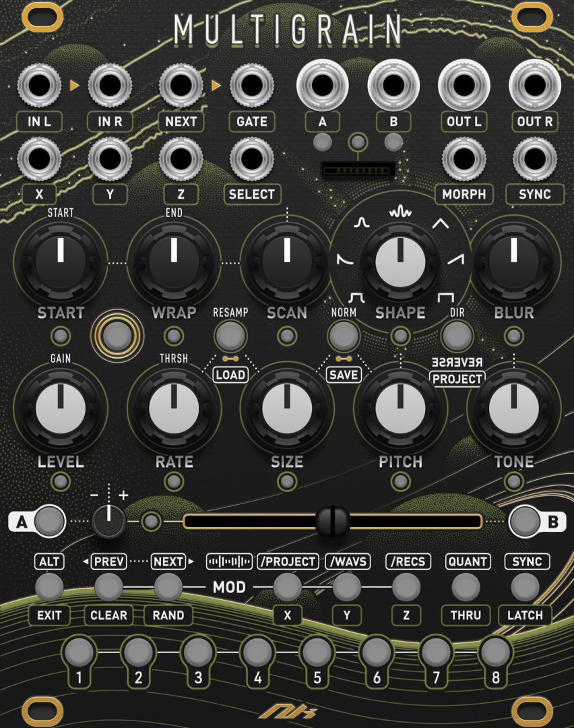
Task: Select sound slot button 2
Action: point(138,652)
